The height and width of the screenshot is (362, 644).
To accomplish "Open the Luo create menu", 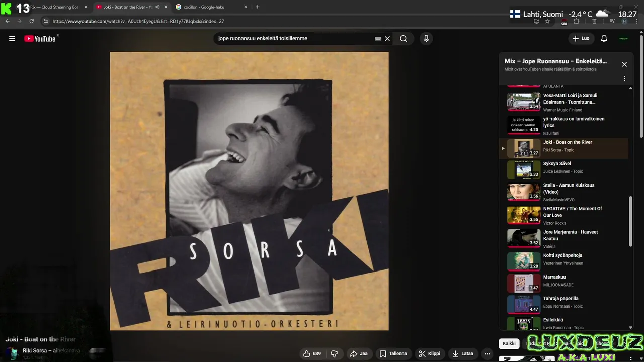I will click(x=581, y=39).
